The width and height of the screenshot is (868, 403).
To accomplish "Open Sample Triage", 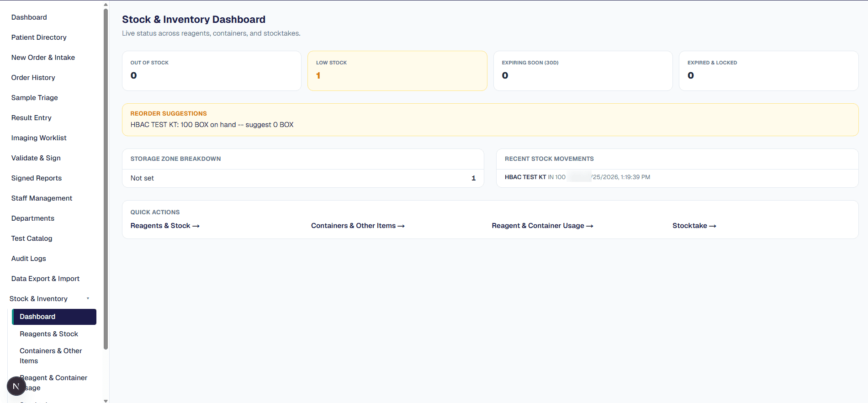I will tap(34, 98).
